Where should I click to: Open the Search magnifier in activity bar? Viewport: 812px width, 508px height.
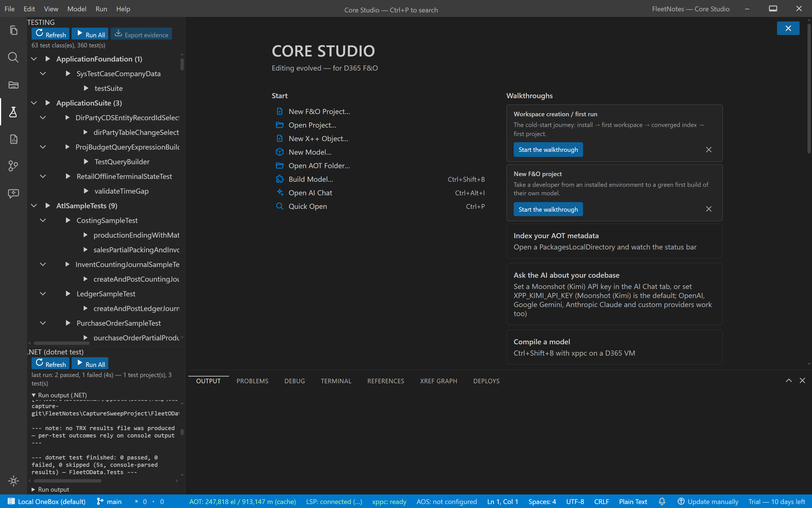point(14,58)
